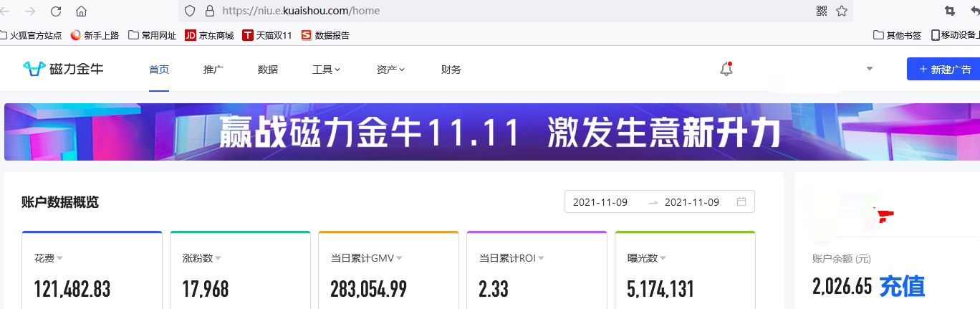This screenshot has height=309, width=980.
Task: Click the 充值 recharge link
Action: (x=902, y=286)
